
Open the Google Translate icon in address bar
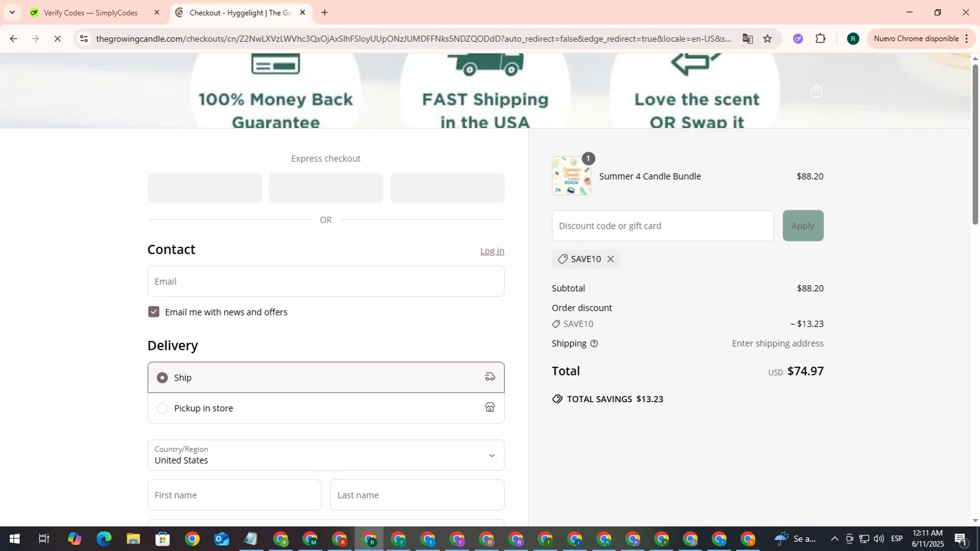tap(747, 39)
